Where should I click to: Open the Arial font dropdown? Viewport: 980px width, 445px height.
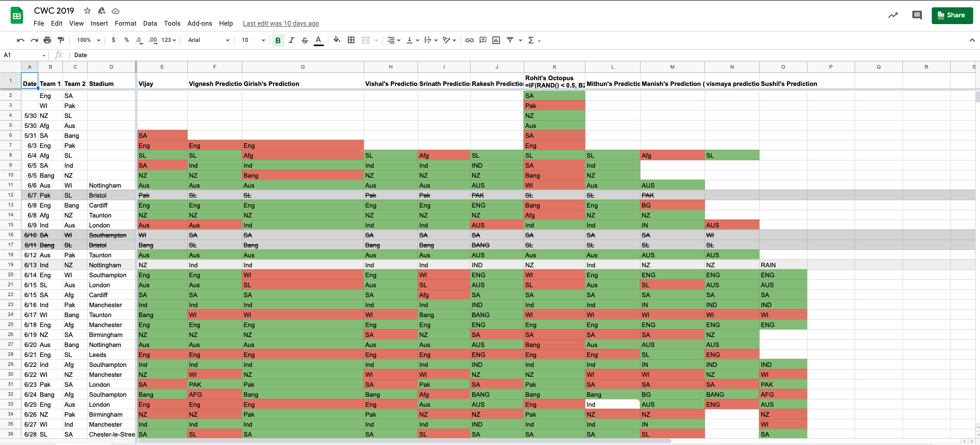pos(209,40)
